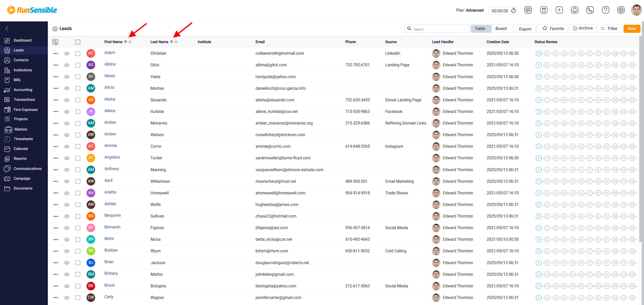Click the Export button
The height and width of the screenshot is (305, 644).
point(525,29)
